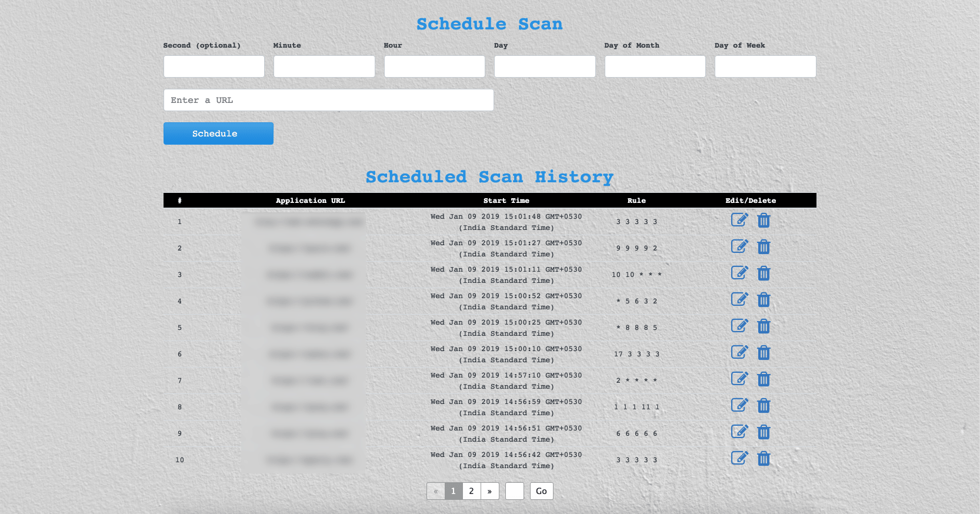
Task: Delete the scan in row 10
Action: pos(764,459)
